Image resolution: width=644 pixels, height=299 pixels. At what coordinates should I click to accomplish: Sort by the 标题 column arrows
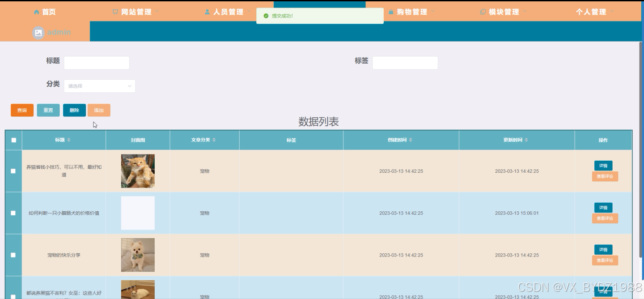pyautogui.click(x=68, y=140)
